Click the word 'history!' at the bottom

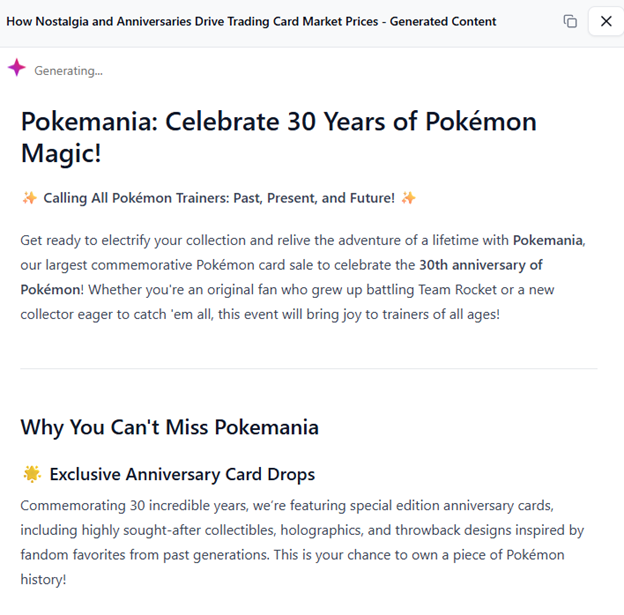tap(44, 579)
